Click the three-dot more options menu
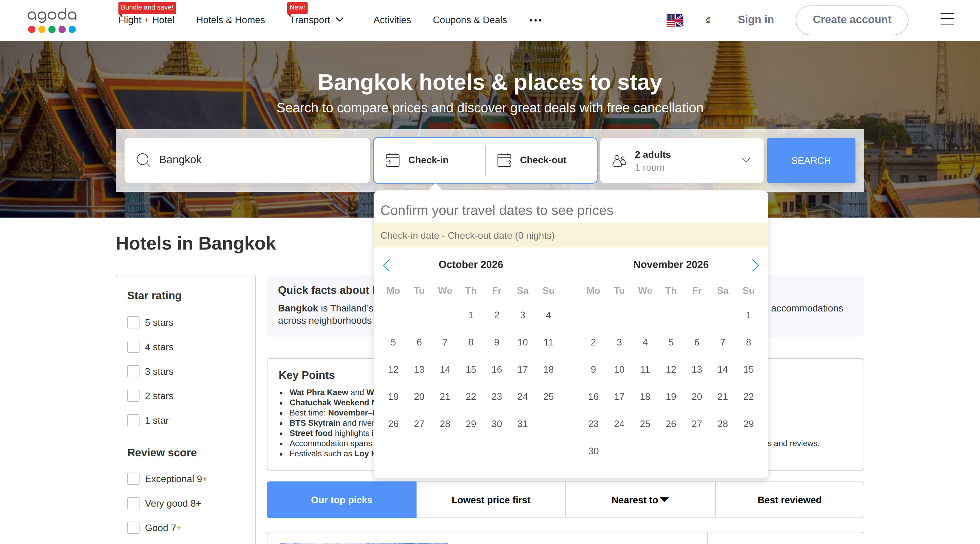Screen dimensions: 980x544 (x=535, y=20)
